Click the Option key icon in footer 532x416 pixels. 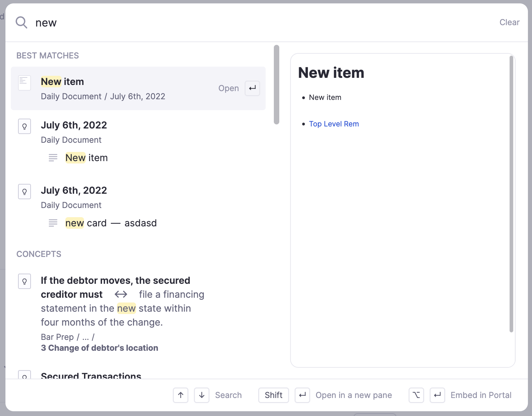[416, 395]
